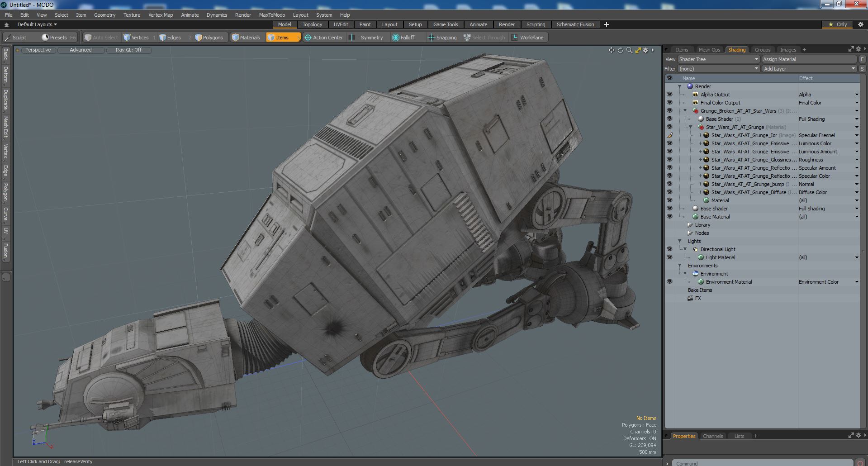Open the Presets browser
The width and height of the screenshot is (868, 466).
[59, 38]
